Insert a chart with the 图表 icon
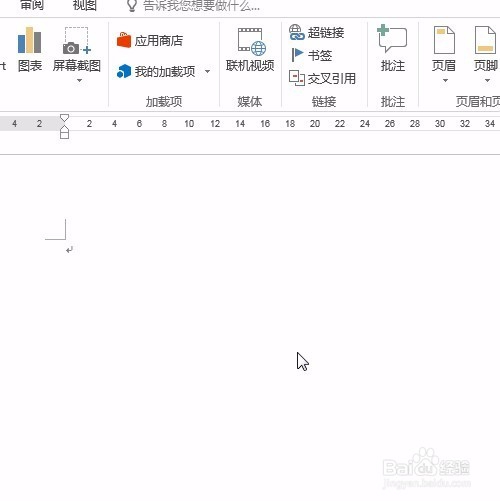Screen dimensions: 500x501 tap(30, 49)
